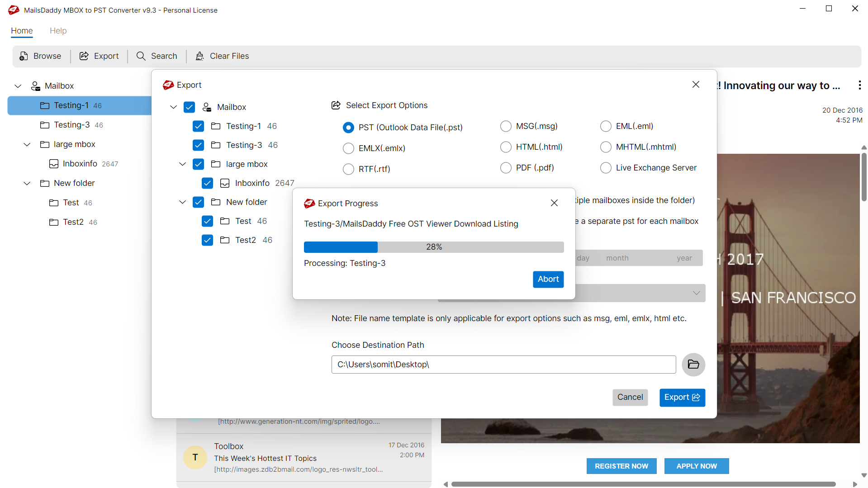Click REGISTER NOW in email preview

(x=621, y=466)
